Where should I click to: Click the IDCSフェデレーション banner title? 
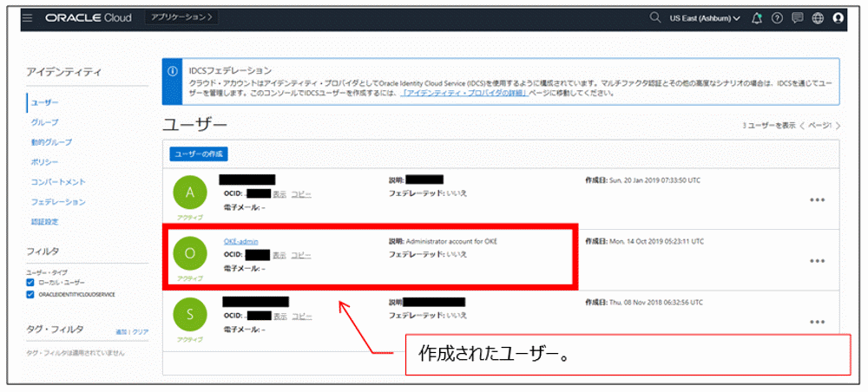[x=230, y=71]
